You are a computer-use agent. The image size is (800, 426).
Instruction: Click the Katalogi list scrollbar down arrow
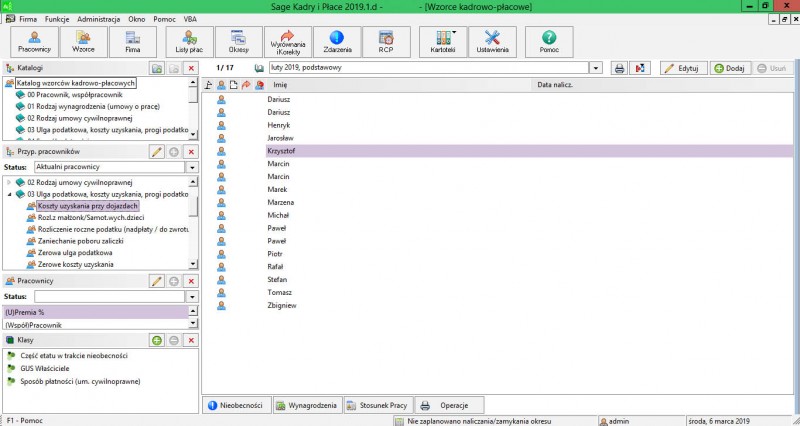point(193,134)
